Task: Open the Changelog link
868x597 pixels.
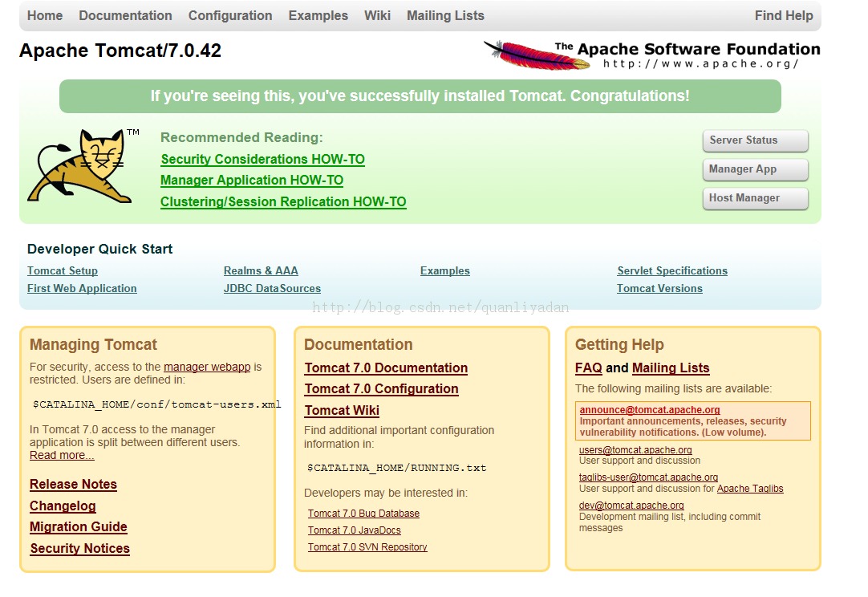Action: (x=63, y=506)
